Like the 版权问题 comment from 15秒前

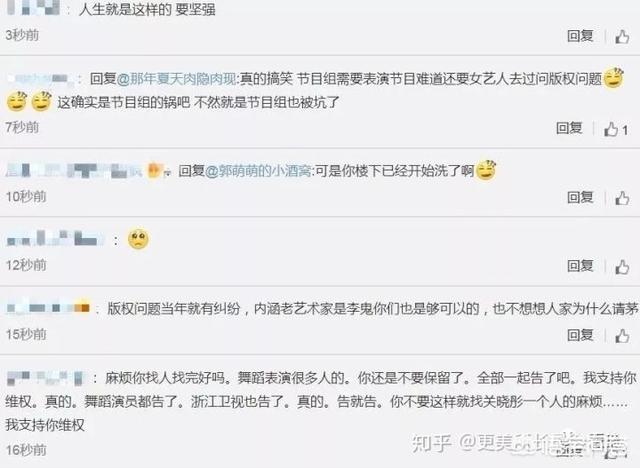622,336
